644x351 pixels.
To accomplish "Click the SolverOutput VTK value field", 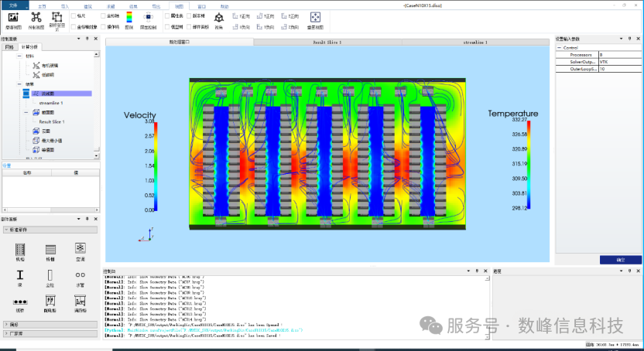I will (620, 62).
